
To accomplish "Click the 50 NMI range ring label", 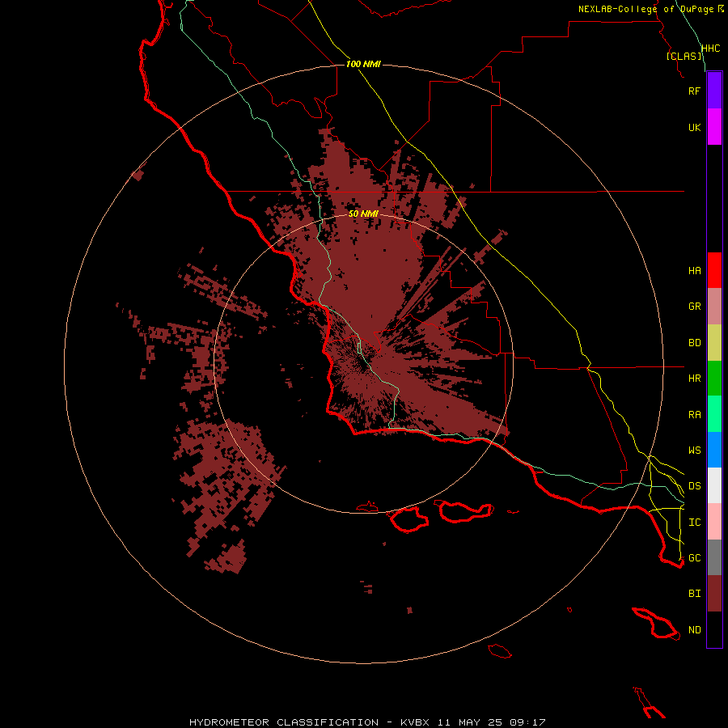I will (363, 214).
